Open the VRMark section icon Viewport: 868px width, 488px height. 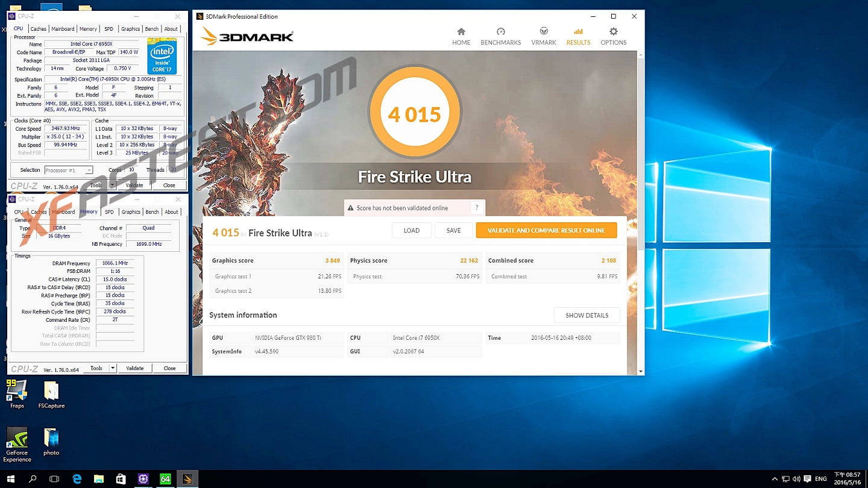(543, 32)
